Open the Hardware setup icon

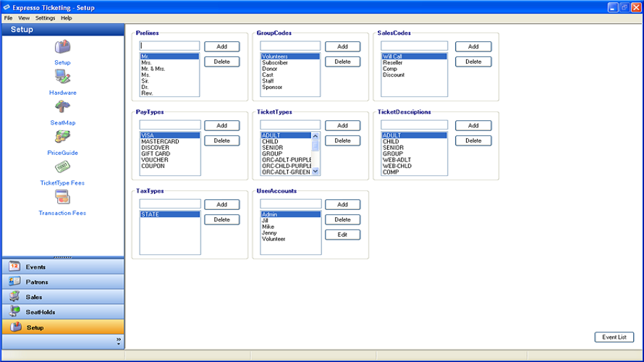click(x=62, y=77)
